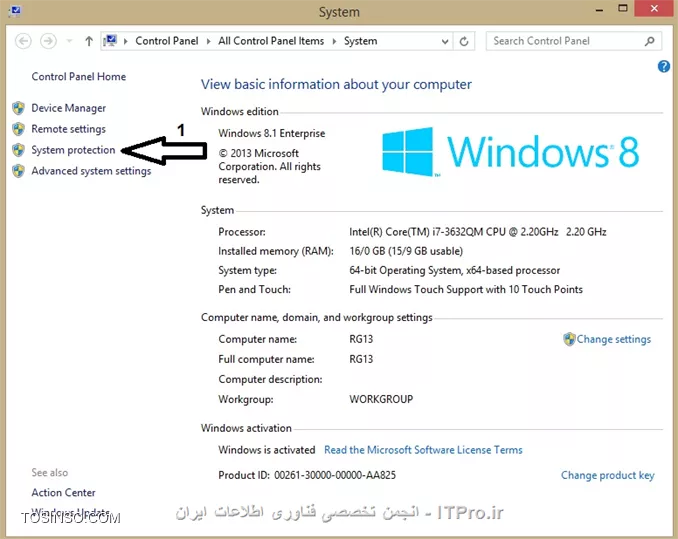Screen dimensions: 678x539
Task: Select Product ID 00261-30000-00000-AA825 text
Action: 307,475
